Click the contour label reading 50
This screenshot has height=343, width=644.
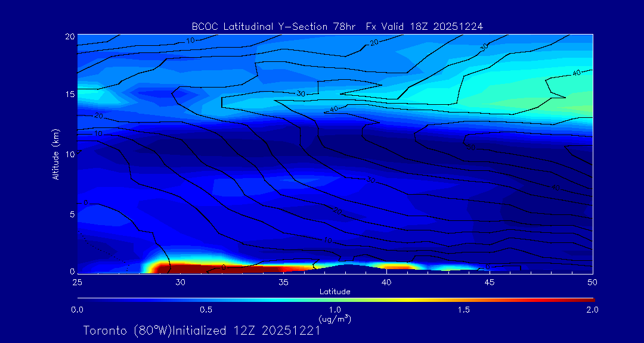(471, 147)
